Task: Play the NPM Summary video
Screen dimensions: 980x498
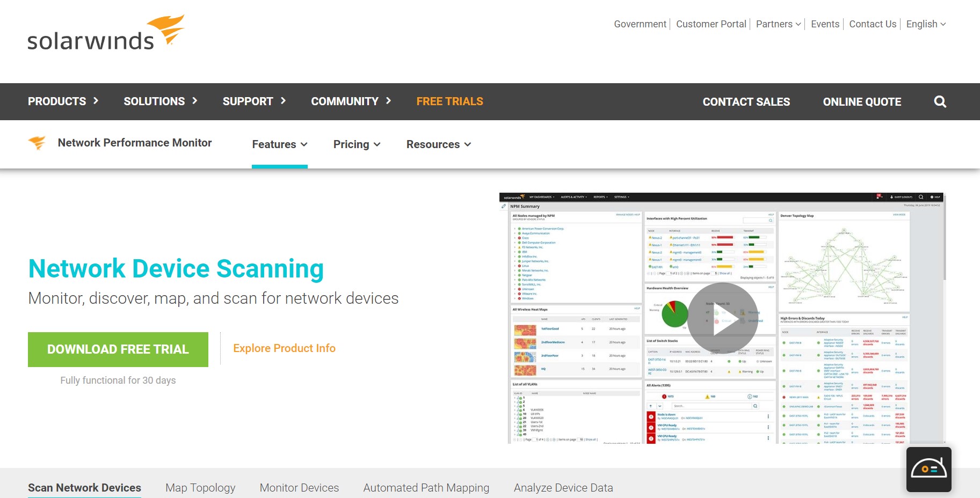Action: [723, 318]
